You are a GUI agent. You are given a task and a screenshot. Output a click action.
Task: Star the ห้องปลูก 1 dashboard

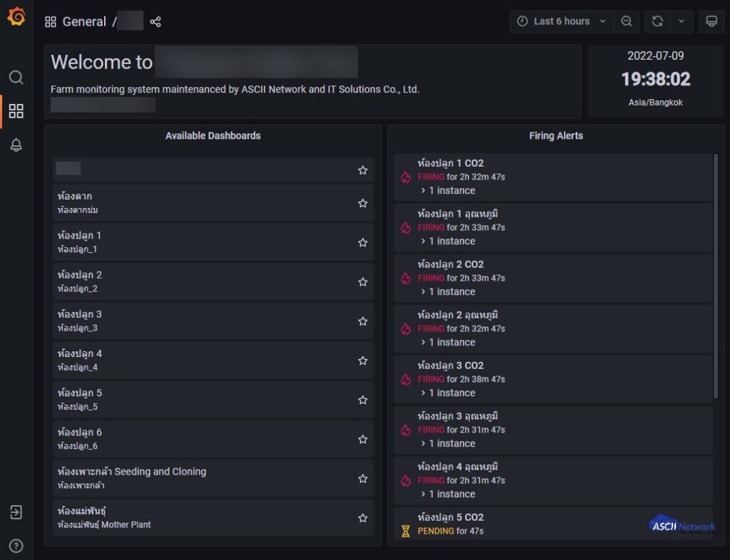363,243
